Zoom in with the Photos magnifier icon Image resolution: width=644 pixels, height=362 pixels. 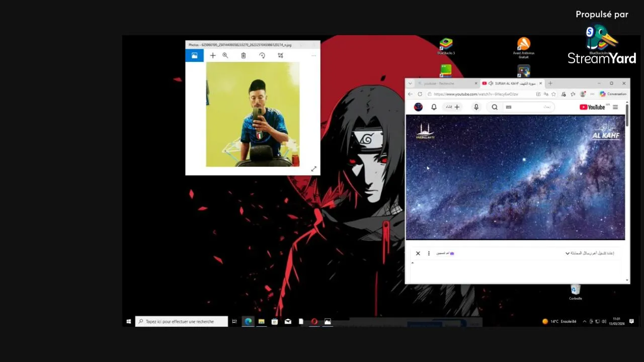coord(225,55)
